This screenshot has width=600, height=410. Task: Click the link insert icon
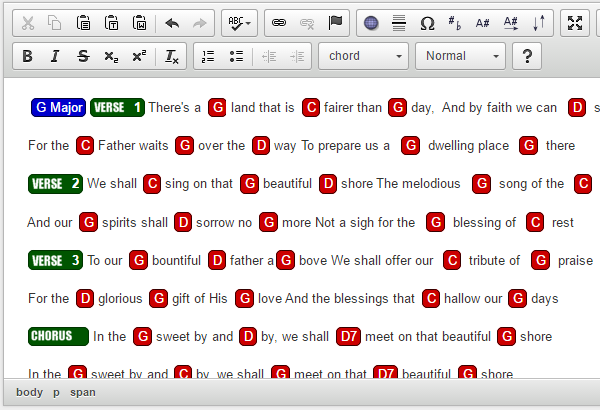(x=279, y=22)
